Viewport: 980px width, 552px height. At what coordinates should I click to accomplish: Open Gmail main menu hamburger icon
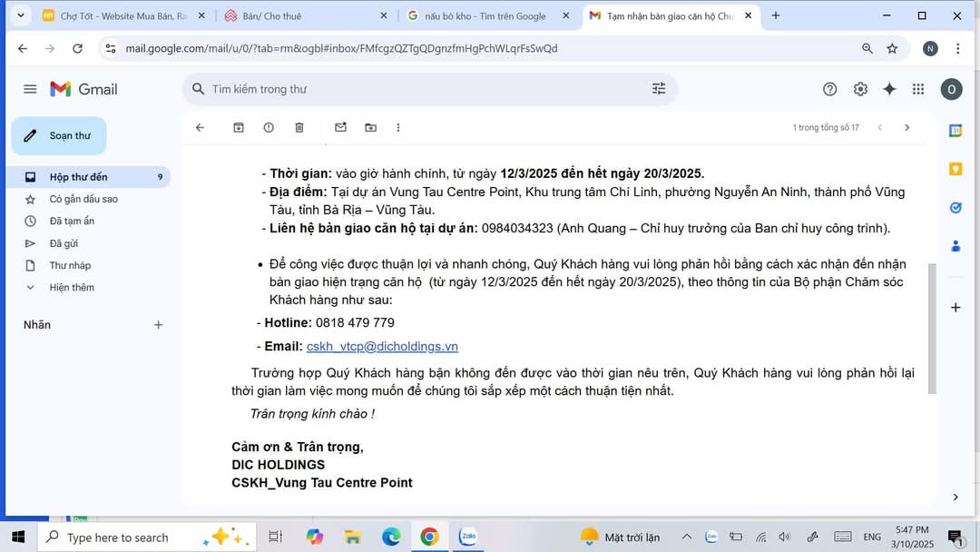tap(30, 89)
